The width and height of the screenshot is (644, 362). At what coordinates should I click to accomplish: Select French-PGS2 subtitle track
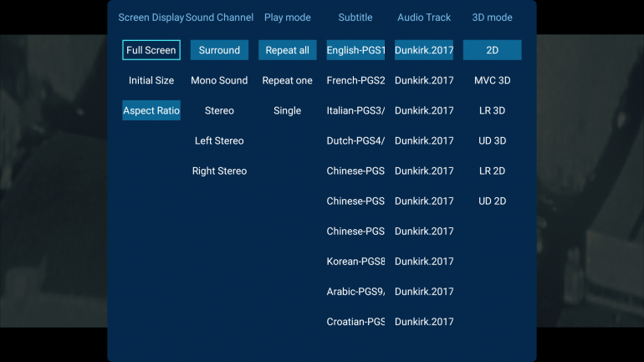355,80
